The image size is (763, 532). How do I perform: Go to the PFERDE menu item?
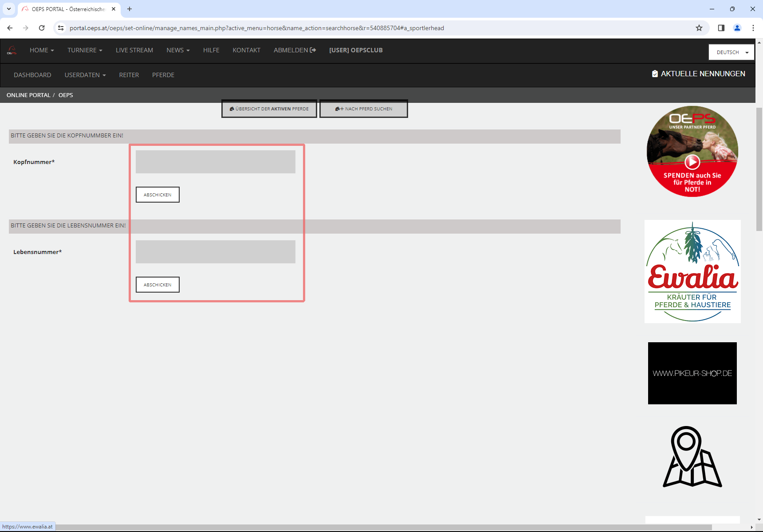coord(163,75)
